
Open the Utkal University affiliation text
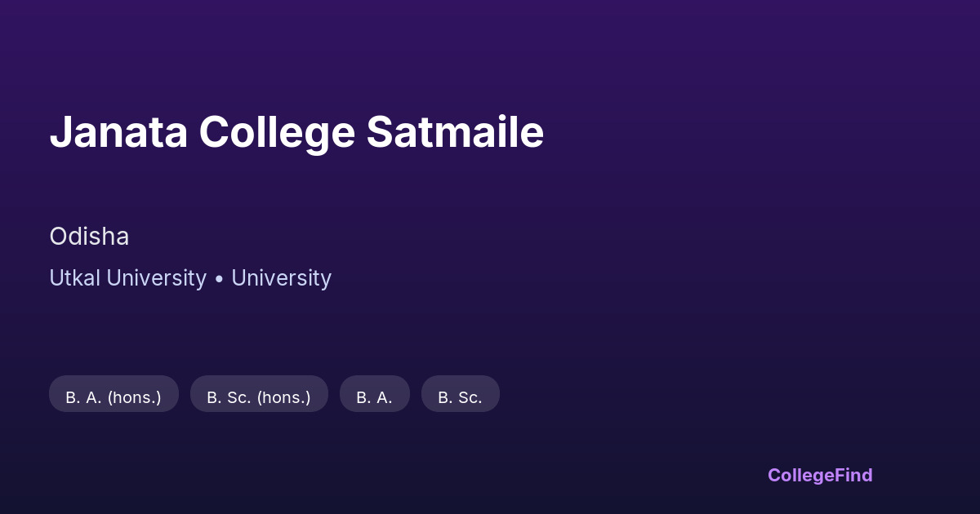pos(127,278)
